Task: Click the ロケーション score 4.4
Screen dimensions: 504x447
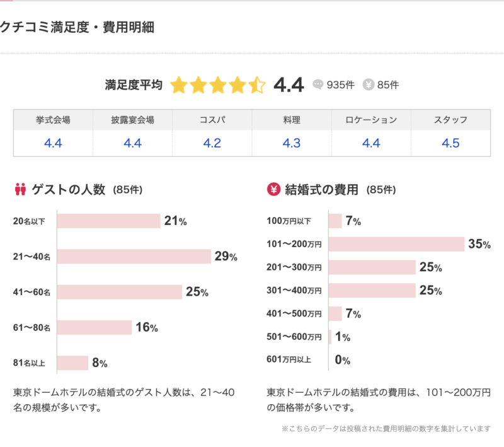Action: coord(371,143)
